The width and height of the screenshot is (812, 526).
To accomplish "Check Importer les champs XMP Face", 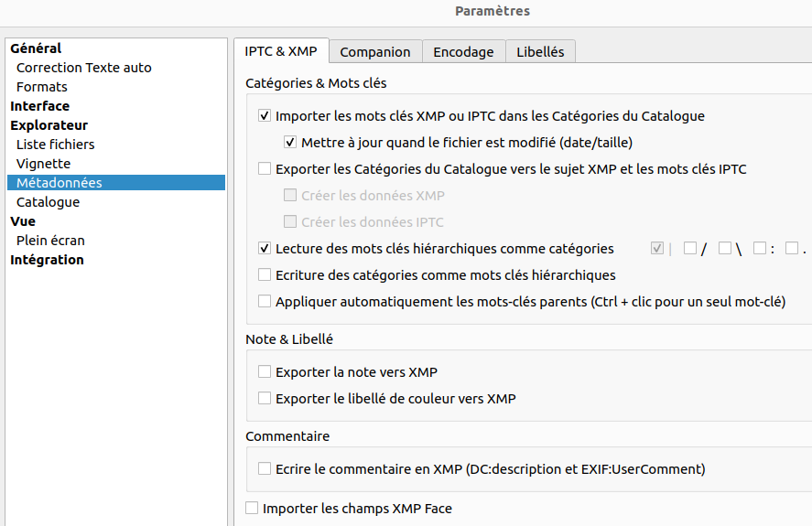I will pos(252,509).
